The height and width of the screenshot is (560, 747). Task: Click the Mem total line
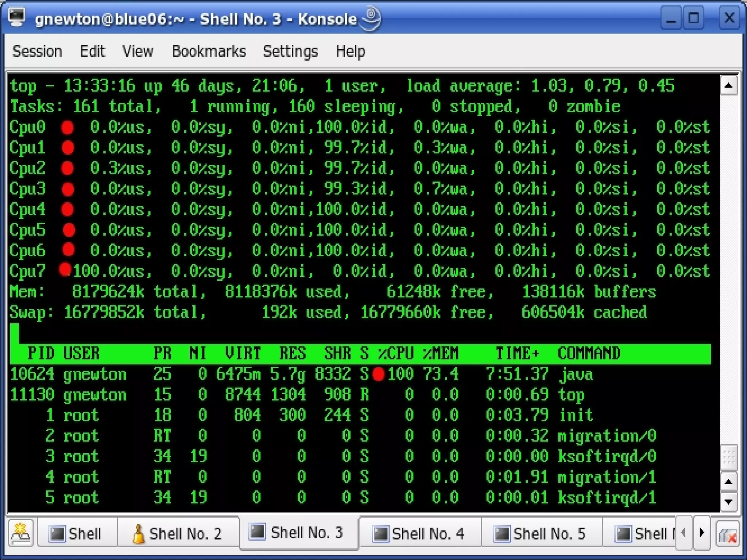click(x=333, y=292)
